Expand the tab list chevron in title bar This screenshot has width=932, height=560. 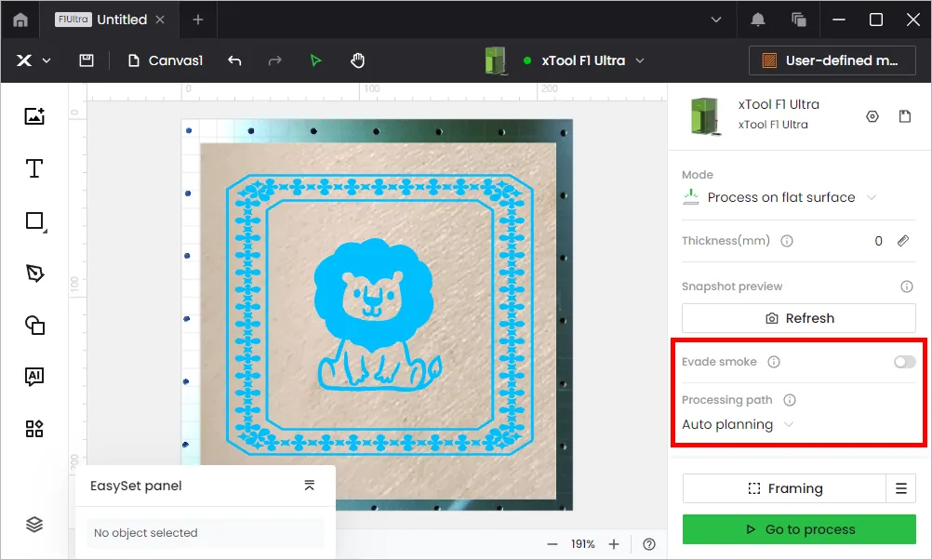(x=716, y=20)
